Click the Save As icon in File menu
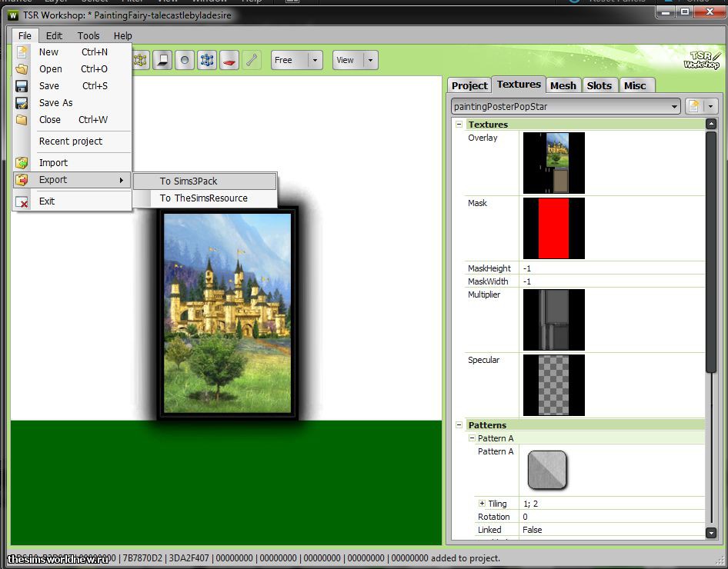This screenshot has width=728, height=569. (x=22, y=103)
